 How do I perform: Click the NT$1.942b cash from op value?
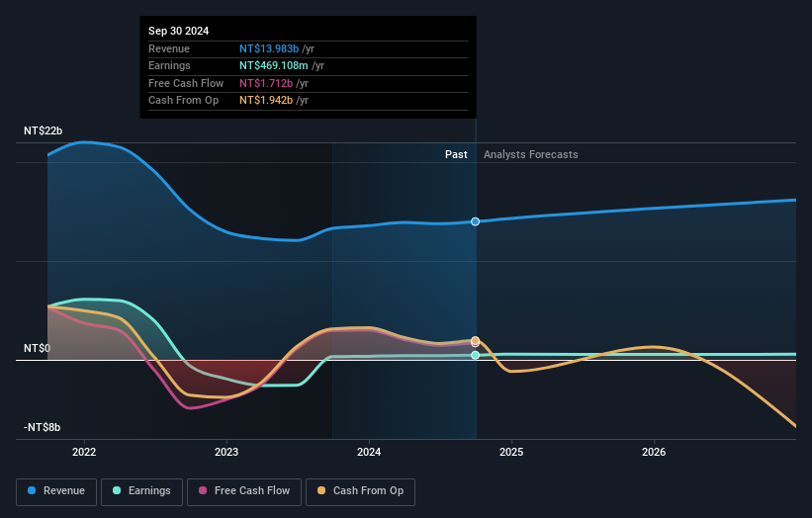pos(266,101)
